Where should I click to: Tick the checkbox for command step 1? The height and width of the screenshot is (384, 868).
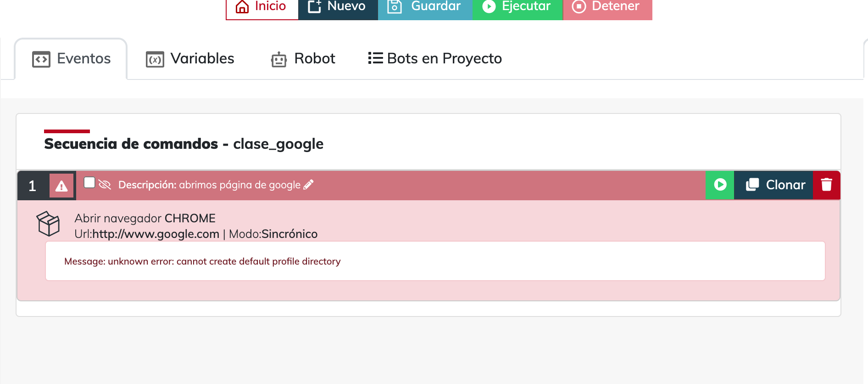point(89,183)
